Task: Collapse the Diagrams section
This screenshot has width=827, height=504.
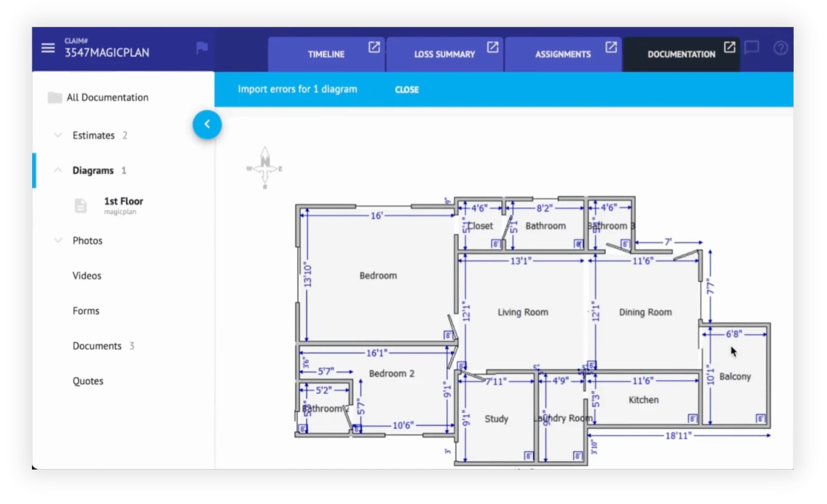Action: (x=58, y=170)
